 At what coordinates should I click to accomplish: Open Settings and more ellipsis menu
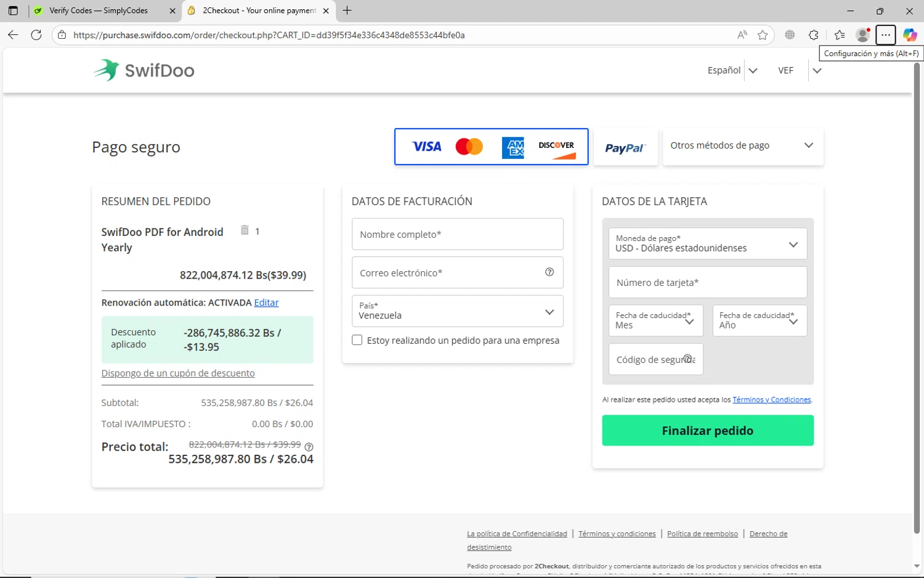point(885,35)
